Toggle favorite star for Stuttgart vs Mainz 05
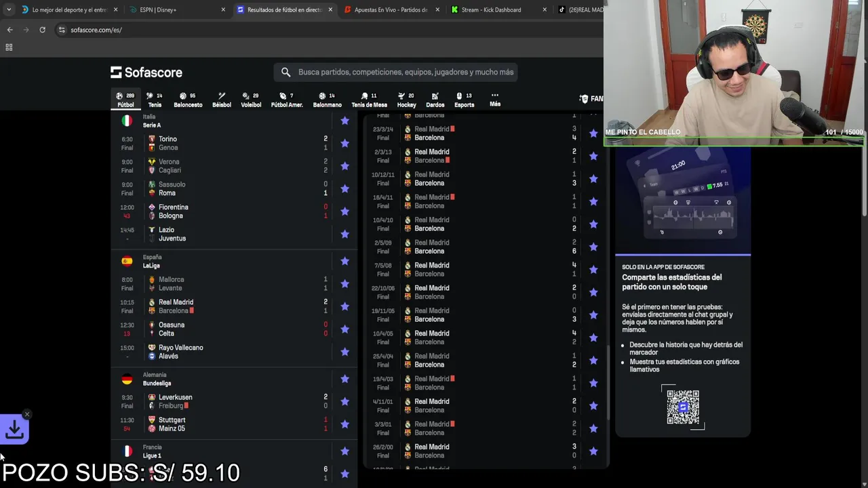This screenshot has width=868, height=488. (344, 424)
